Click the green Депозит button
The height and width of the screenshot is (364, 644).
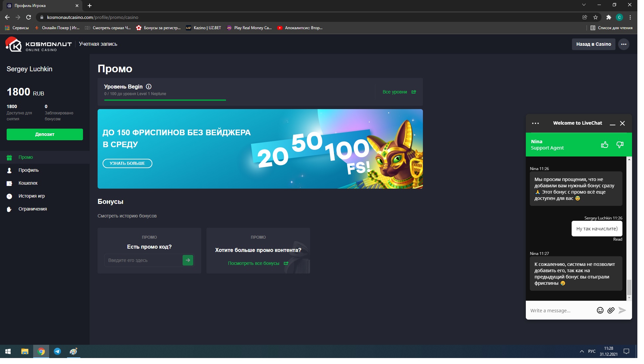pyautogui.click(x=45, y=134)
